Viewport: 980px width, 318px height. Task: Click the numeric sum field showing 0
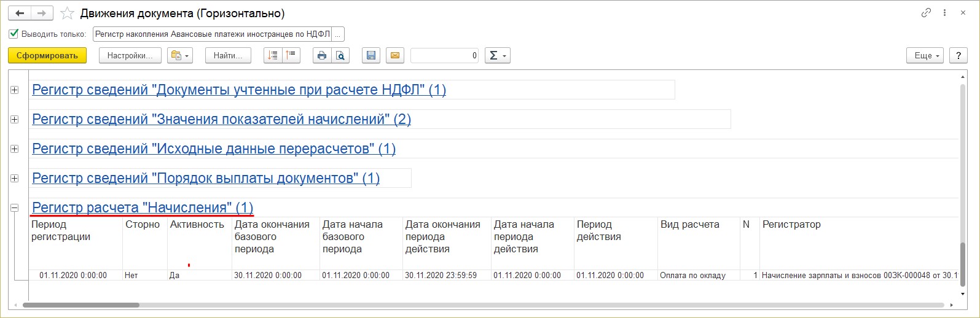click(x=444, y=55)
